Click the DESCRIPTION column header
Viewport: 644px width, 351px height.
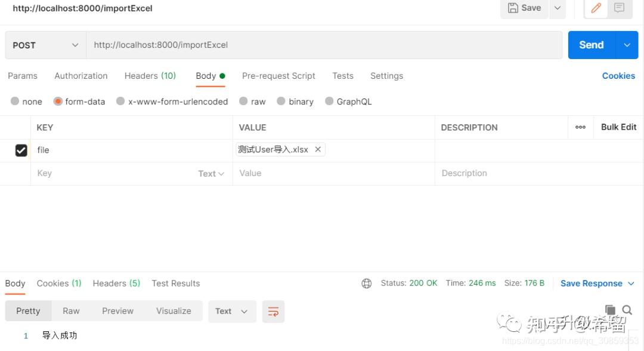coord(469,128)
